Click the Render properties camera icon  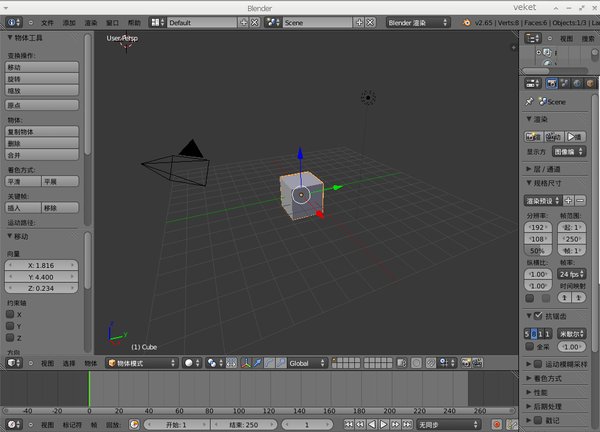click(x=551, y=83)
